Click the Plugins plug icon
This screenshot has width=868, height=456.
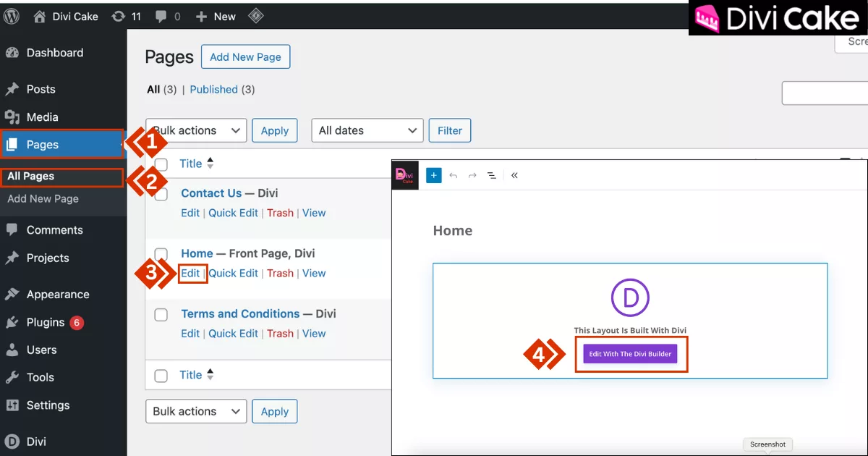(12, 322)
